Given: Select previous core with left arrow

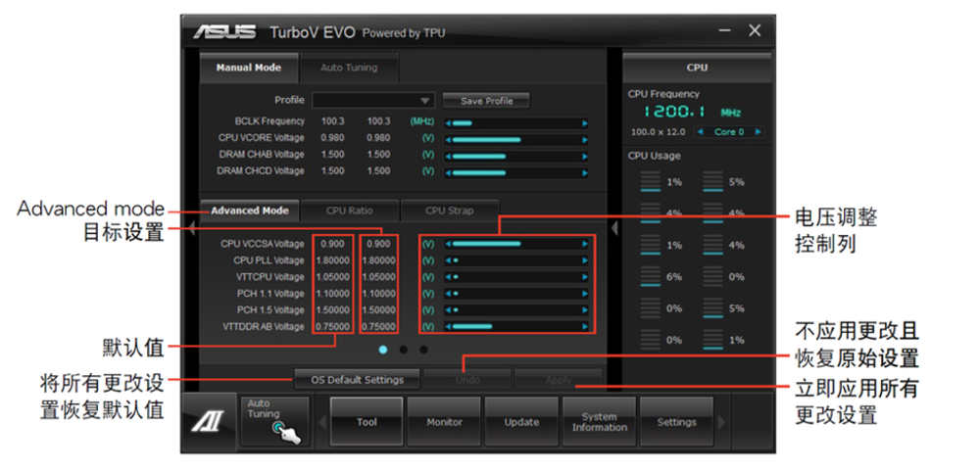Looking at the screenshot, I should [700, 132].
